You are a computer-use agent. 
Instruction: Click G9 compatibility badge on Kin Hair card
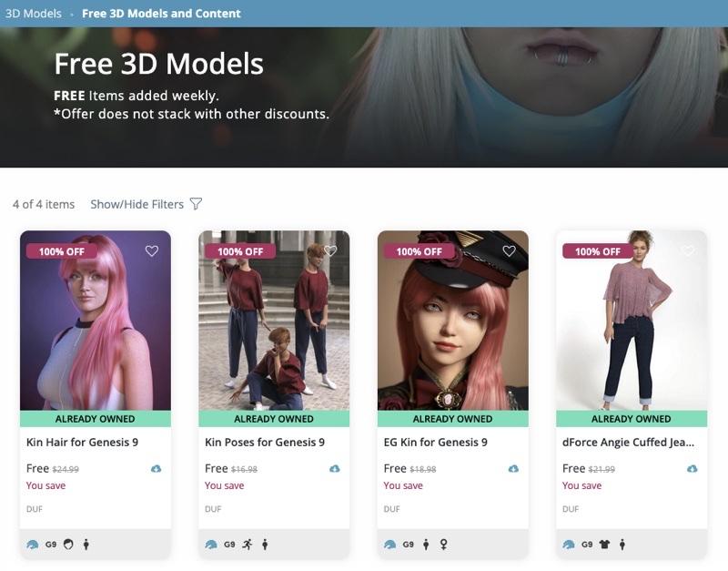click(x=51, y=544)
